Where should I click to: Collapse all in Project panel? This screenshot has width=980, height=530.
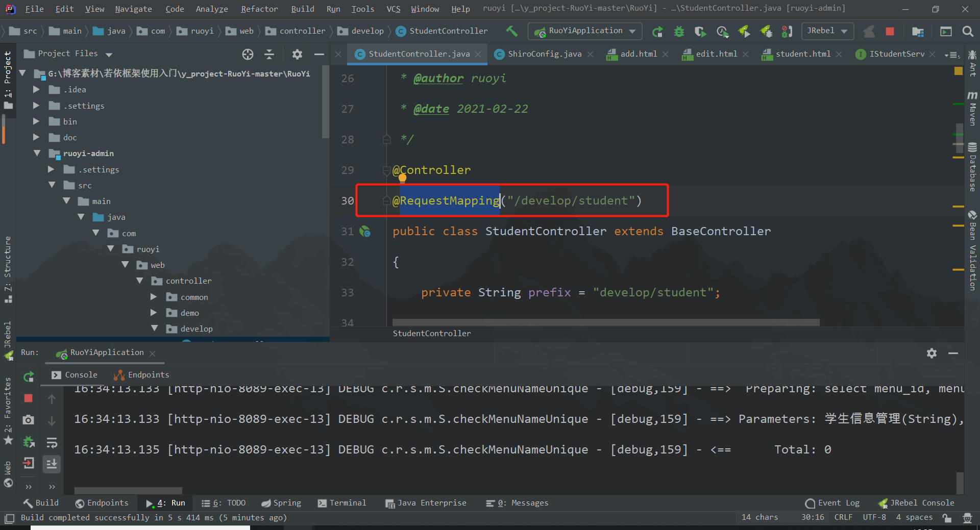pyautogui.click(x=269, y=54)
